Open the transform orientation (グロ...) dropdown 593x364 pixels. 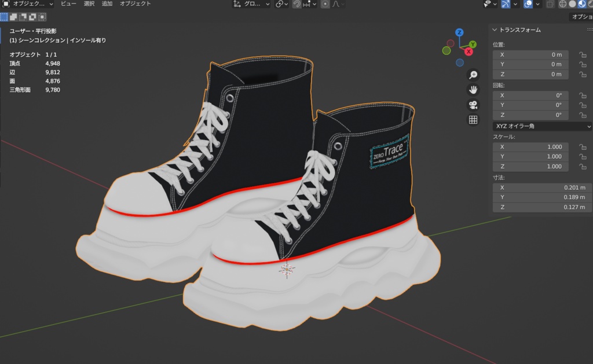click(x=251, y=4)
